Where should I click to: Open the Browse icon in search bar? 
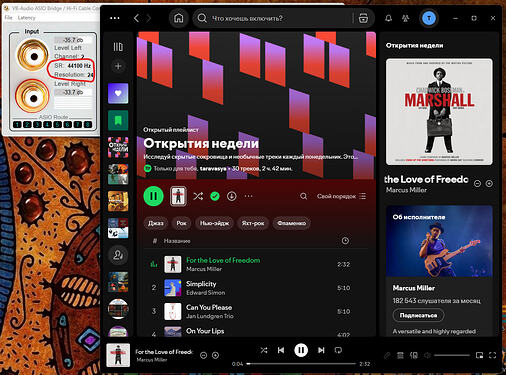click(363, 18)
